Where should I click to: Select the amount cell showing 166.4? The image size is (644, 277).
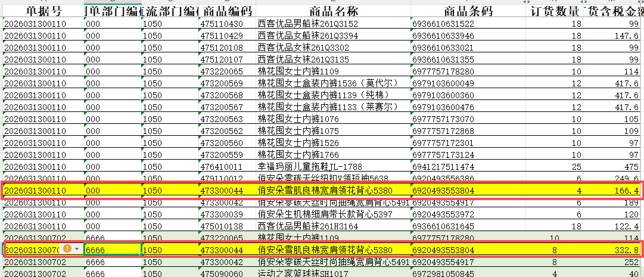pos(612,190)
